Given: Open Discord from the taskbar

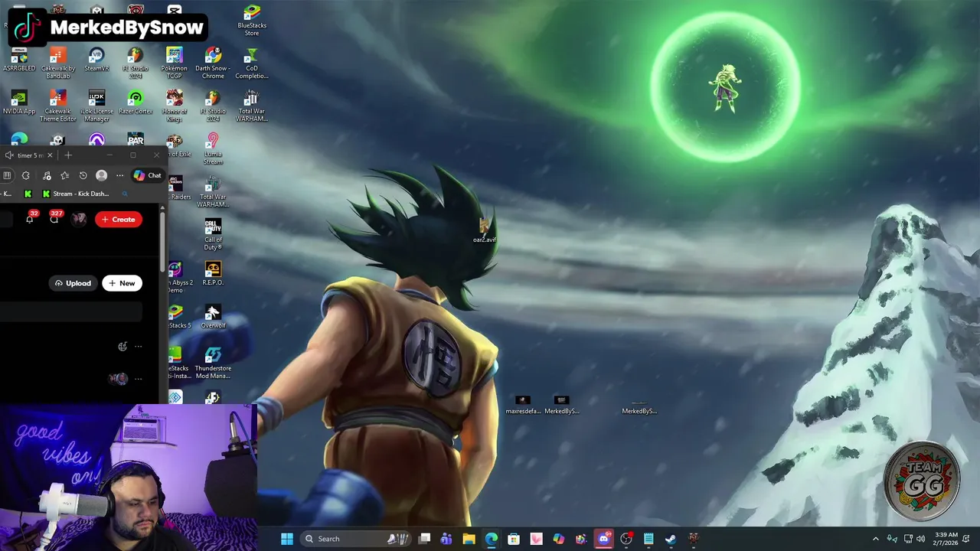Looking at the screenshot, I should [x=603, y=539].
